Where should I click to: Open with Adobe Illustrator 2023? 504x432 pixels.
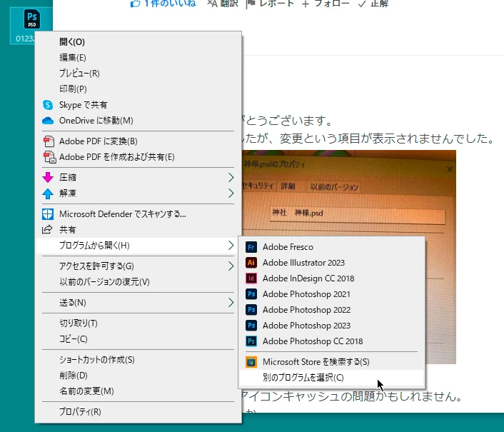[x=332, y=263]
